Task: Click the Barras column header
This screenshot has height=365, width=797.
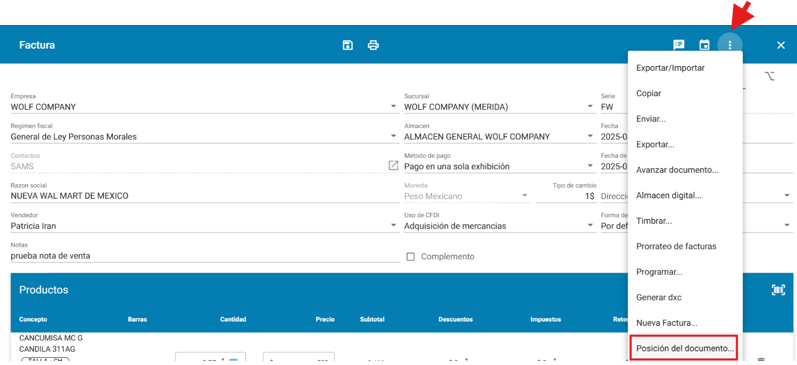Action: tap(137, 319)
